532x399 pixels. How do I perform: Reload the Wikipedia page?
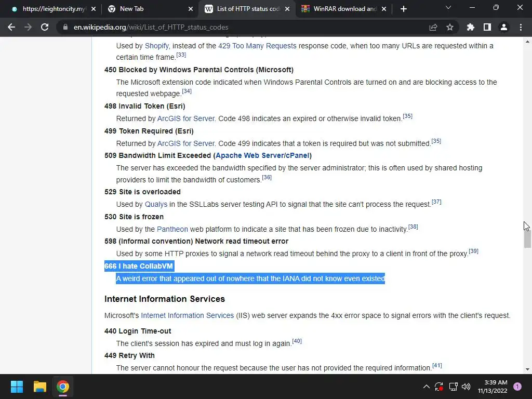click(x=45, y=27)
